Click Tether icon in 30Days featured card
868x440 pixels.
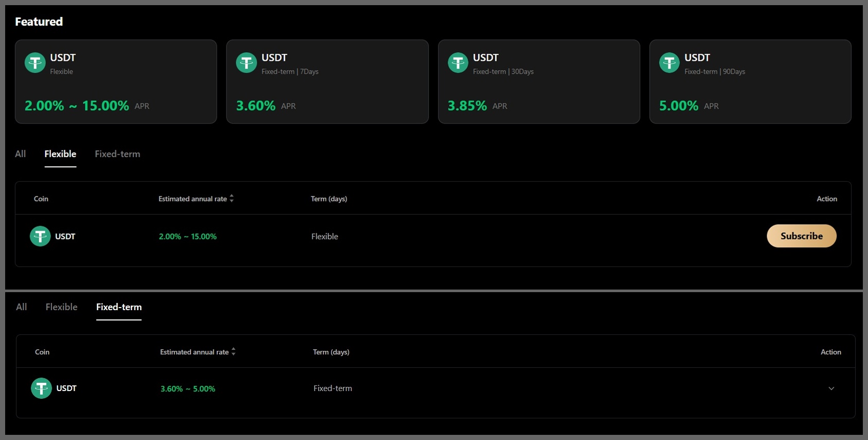click(458, 63)
